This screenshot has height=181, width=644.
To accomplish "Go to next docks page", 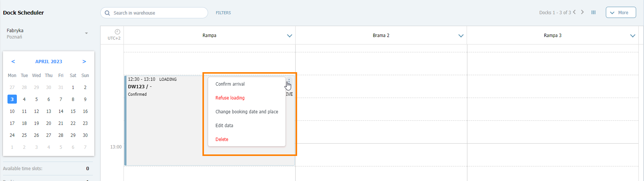I will click(x=582, y=12).
